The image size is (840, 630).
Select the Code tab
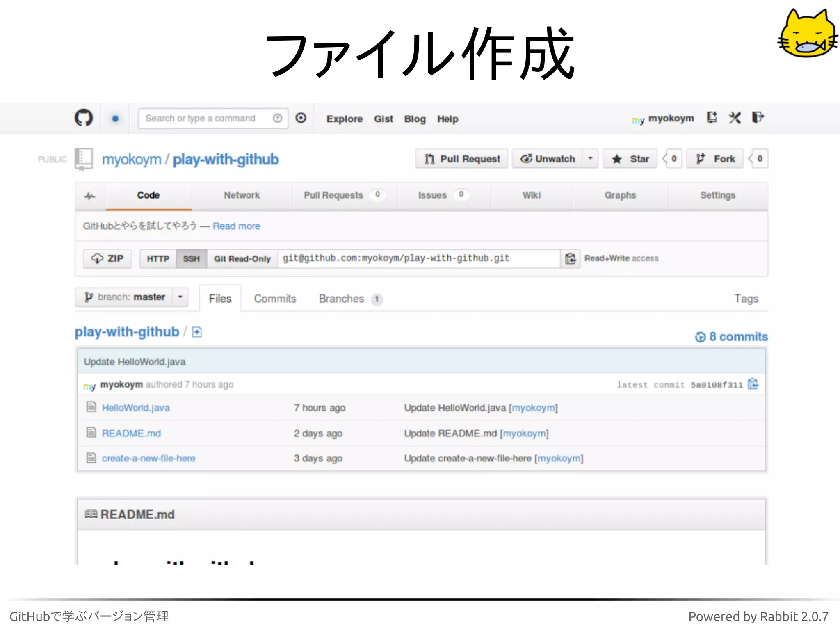point(148,195)
